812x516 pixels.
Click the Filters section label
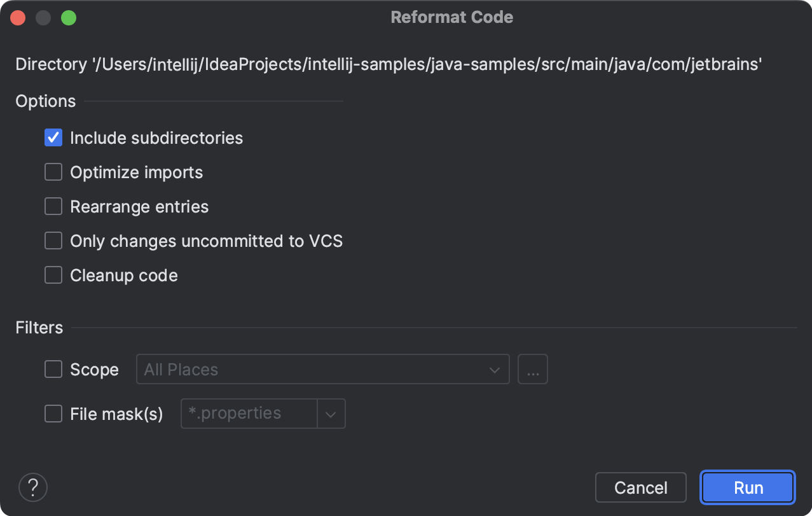39,327
